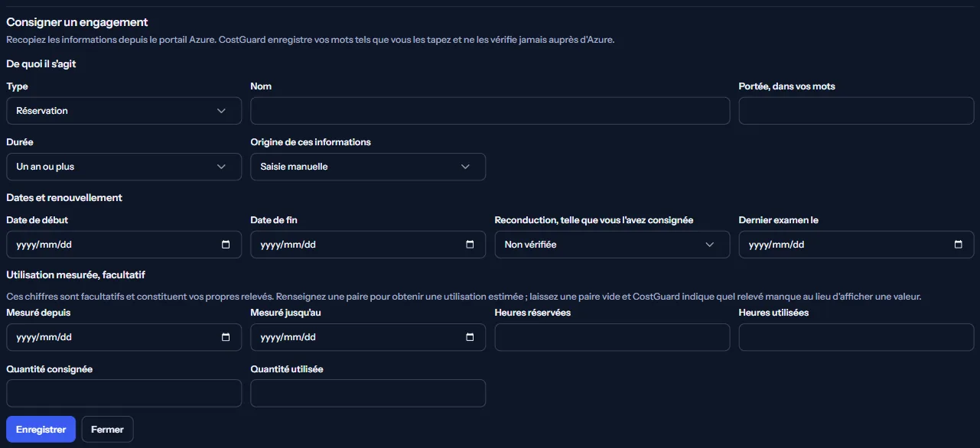Focus the Quantité consignée field

point(124,393)
